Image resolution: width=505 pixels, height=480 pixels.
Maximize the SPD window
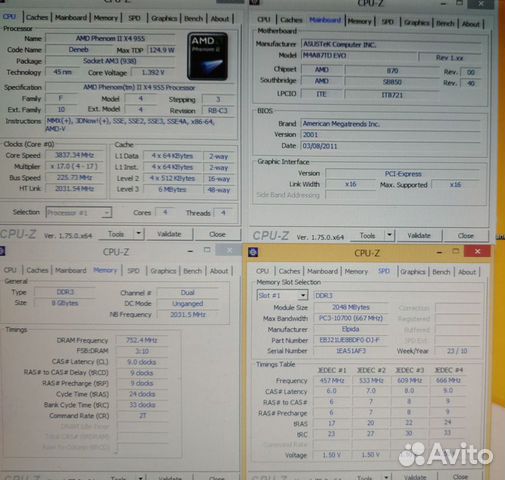click(456, 251)
